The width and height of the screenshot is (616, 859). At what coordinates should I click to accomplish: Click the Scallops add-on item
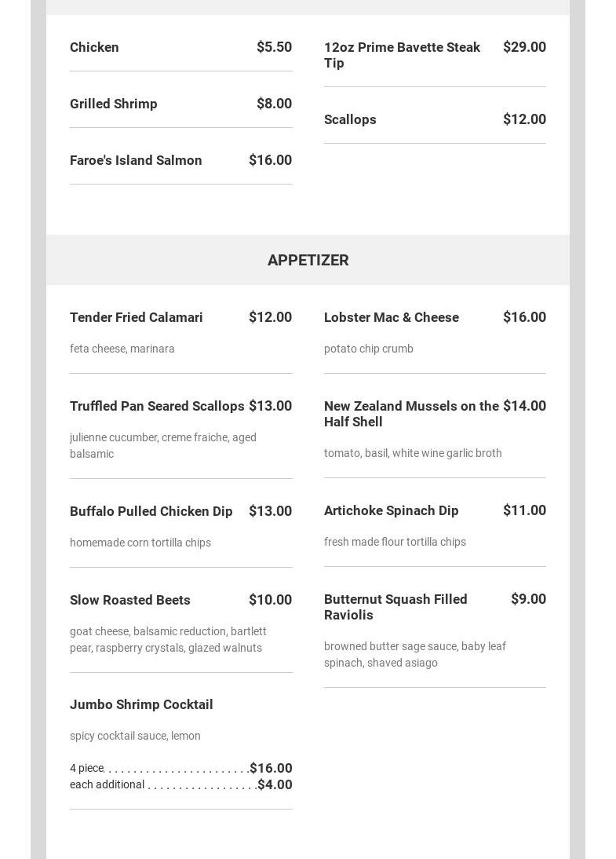point(350,119)
